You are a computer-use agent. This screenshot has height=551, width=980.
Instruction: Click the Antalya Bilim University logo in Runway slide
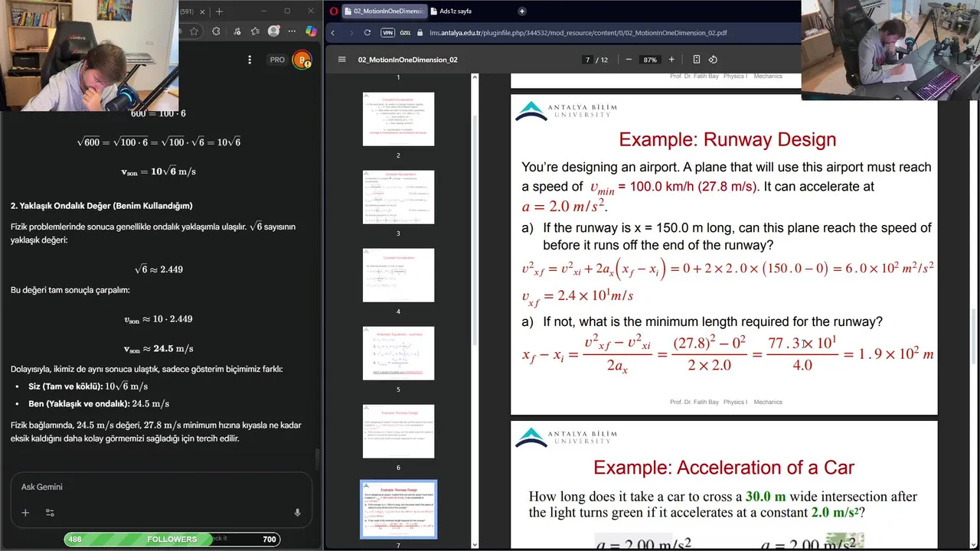[x=566, y=111]
